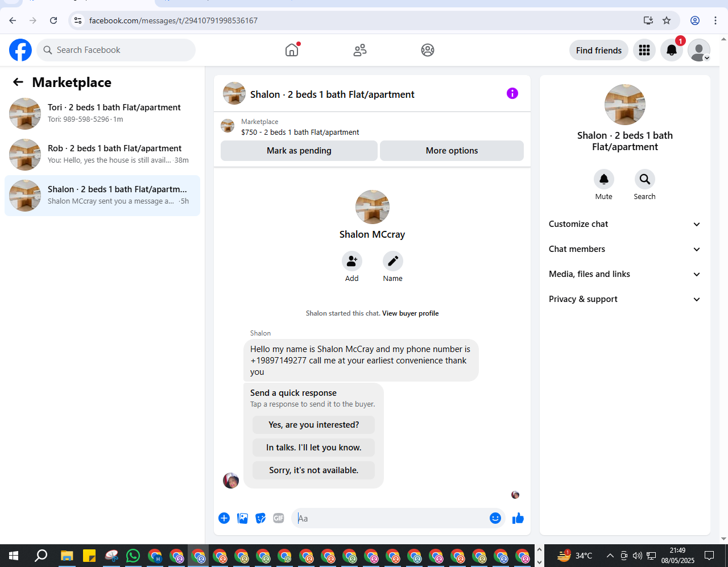Viewport: 728px width, 567px height.
Task: Open More options for listing
Action: [452, 151]
